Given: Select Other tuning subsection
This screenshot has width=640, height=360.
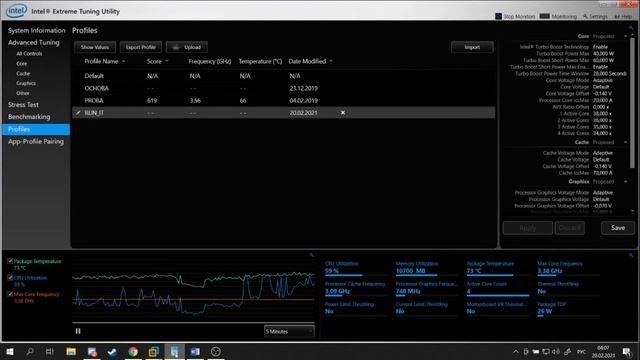Looking at the screenshot, I should pyautogui.click(x=22, y=93).
